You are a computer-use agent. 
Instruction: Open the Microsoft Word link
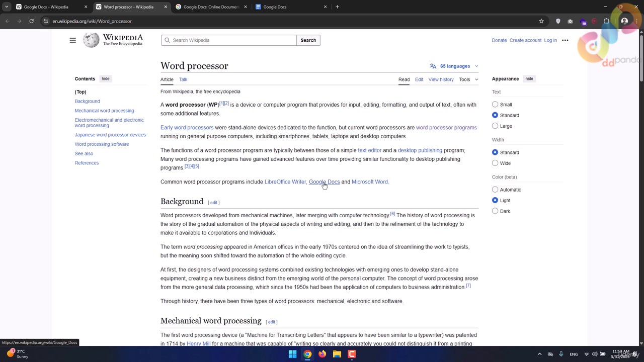pos(370,182)
